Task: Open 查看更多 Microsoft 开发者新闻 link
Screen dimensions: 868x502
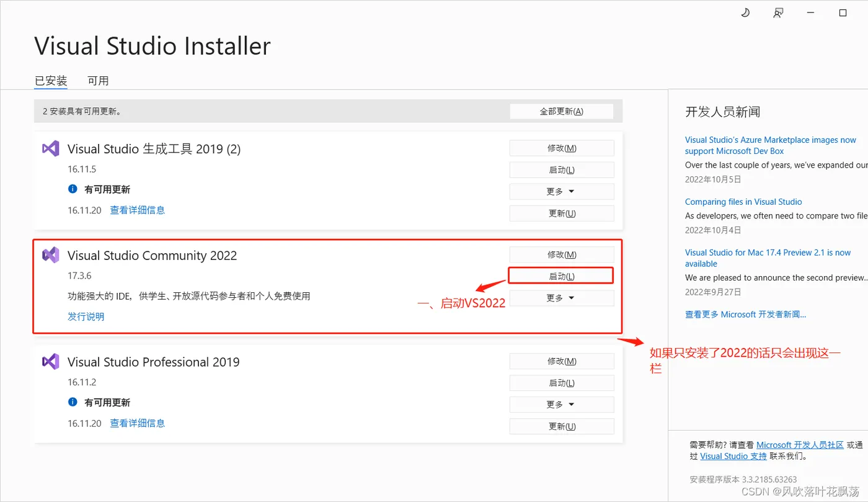Action: click(745, 315)
